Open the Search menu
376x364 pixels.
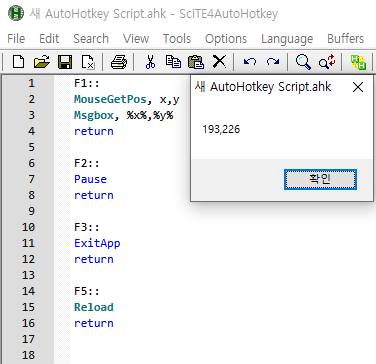pyautogui.click(x=91, y=39)
